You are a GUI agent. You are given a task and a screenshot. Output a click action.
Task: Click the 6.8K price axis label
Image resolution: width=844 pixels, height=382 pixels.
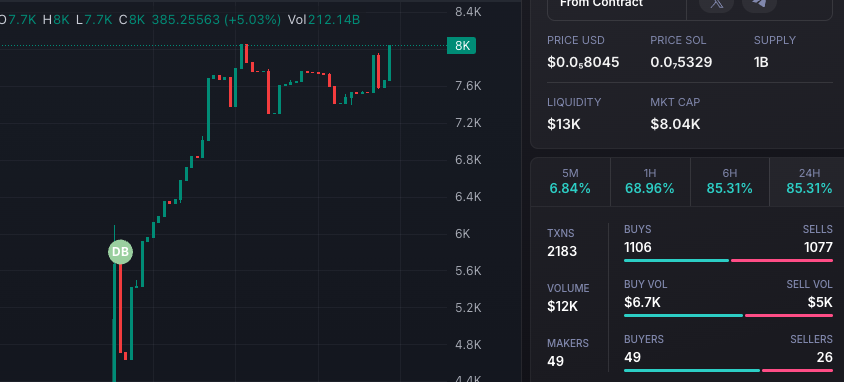(x=468, y=160)
